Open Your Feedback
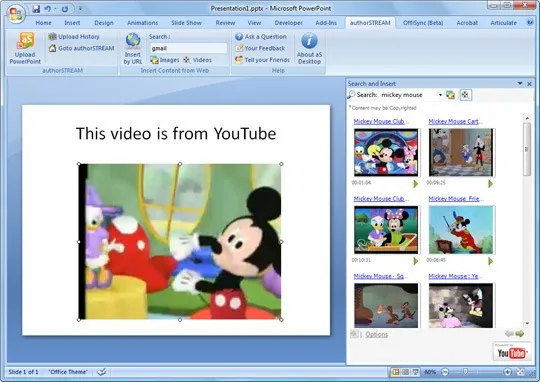 pos(260,48)
